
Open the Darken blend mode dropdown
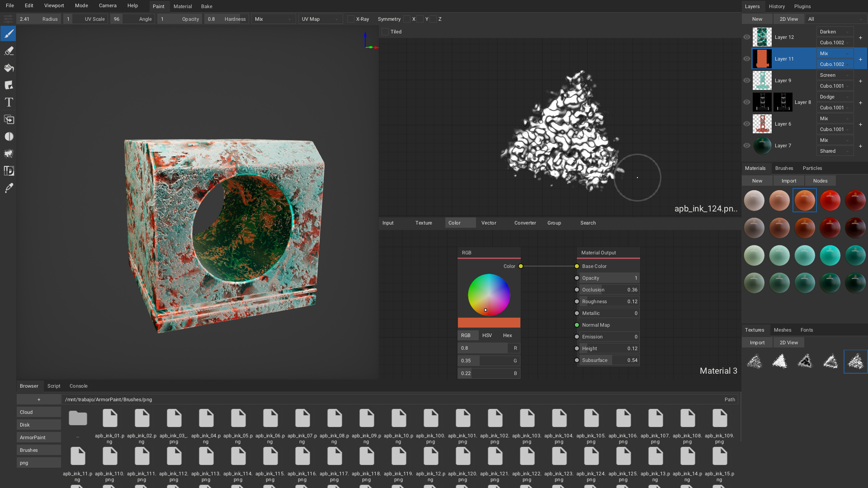click(835, 32)
